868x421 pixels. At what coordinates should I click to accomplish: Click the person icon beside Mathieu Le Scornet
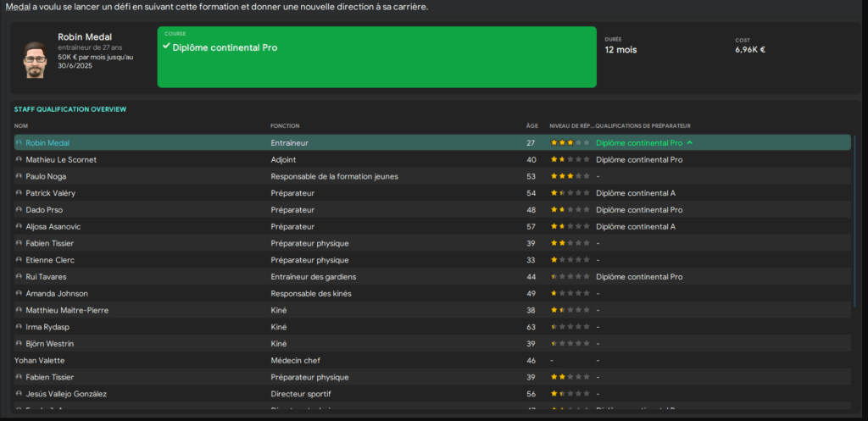click(x=19, y=159)
